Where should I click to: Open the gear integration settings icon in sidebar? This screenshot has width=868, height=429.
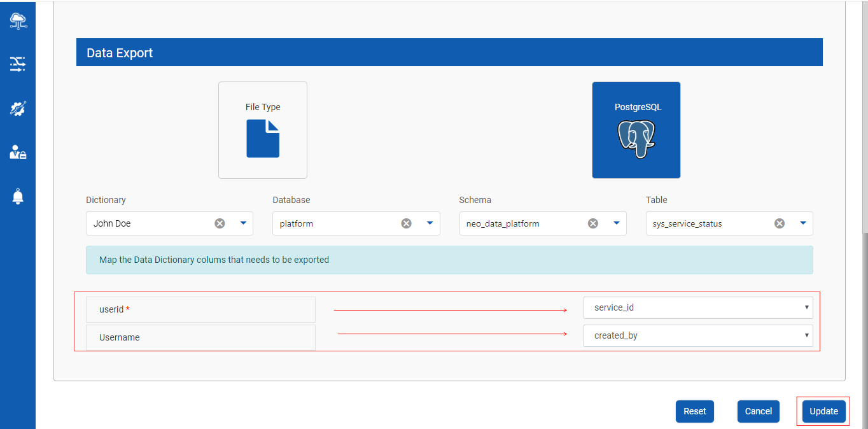click(18, 108)
